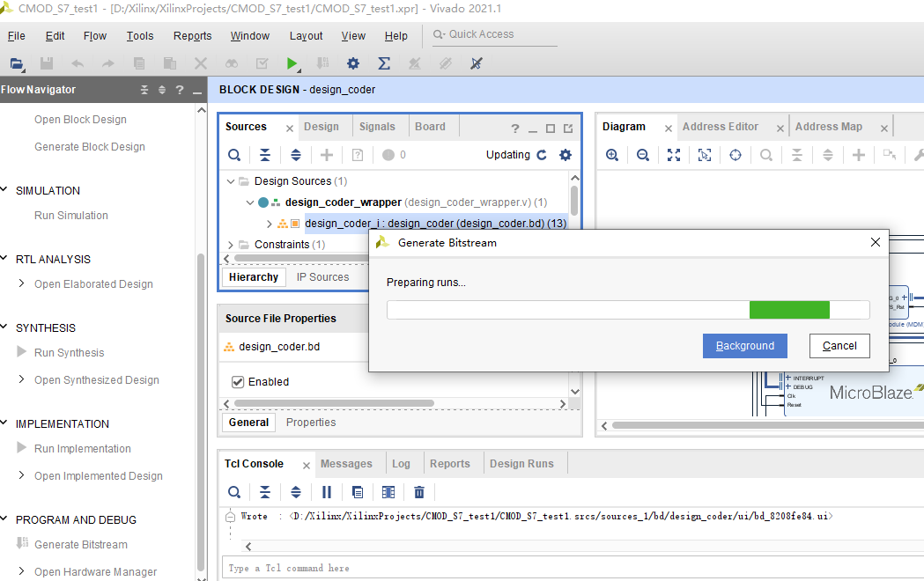Open the Tools menu
This screenshot has width=924, height=581.
point(140,36)
